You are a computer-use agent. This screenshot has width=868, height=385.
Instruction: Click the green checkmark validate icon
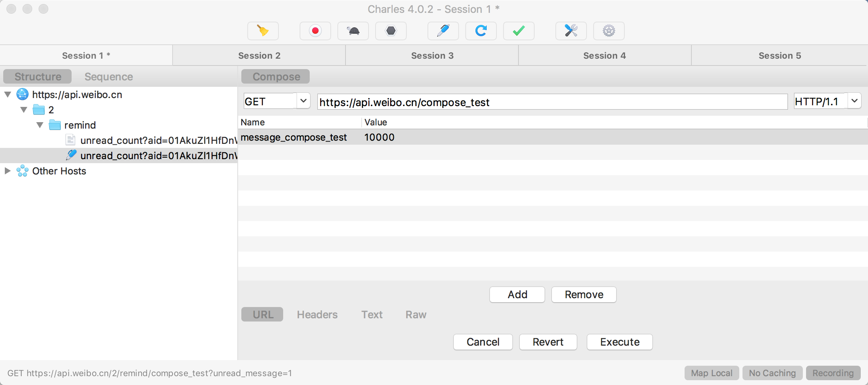coord(519,31)
